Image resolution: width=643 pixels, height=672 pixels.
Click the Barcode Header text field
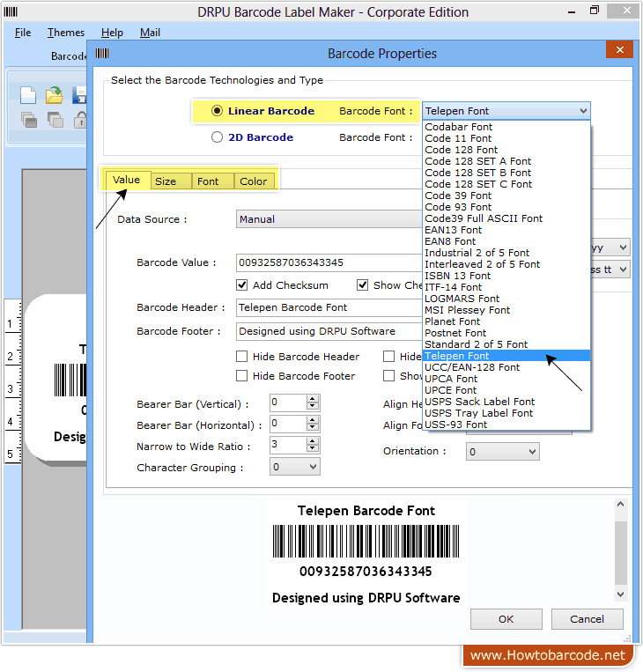tap(329, 307)
